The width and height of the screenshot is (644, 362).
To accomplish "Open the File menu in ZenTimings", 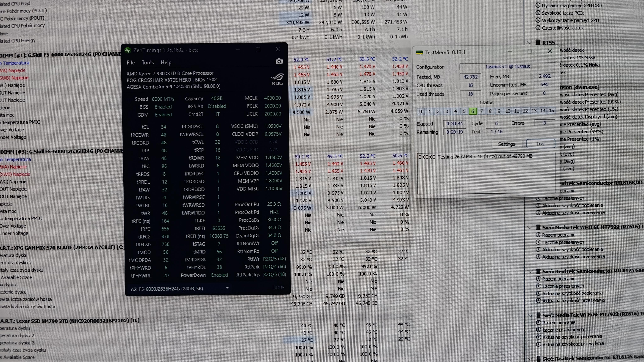I will (x=130, y=63).
